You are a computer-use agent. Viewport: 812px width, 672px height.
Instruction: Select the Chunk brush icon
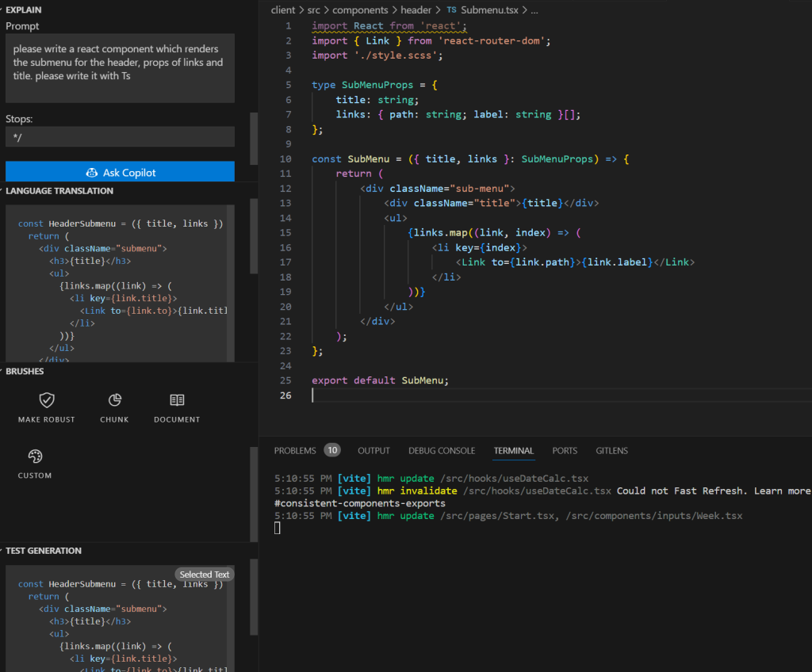point(114,400)
